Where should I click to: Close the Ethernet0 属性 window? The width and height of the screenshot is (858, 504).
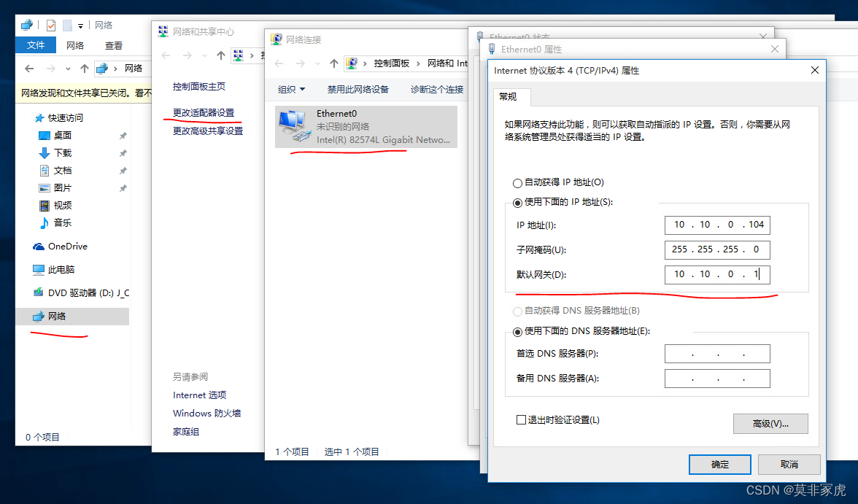pyautogui.click(x=774, y=50)
